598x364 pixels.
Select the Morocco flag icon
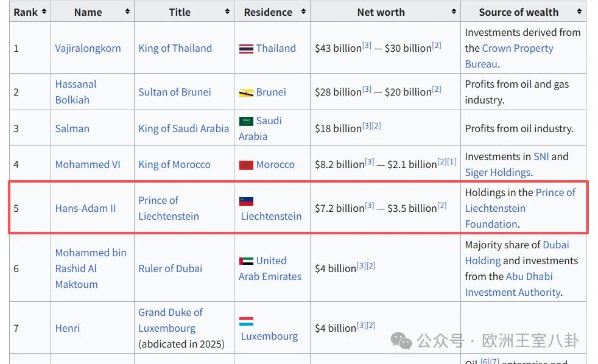(x=246, y=165)
